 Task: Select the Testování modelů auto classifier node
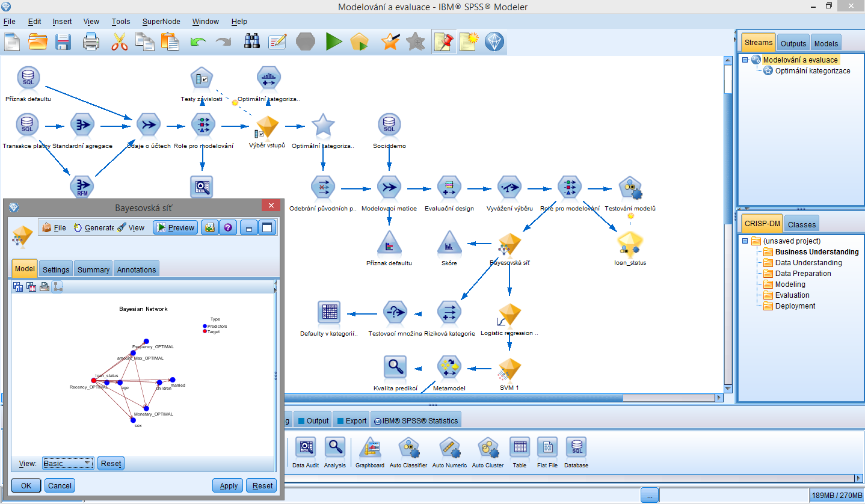click(x=630, y=188)
